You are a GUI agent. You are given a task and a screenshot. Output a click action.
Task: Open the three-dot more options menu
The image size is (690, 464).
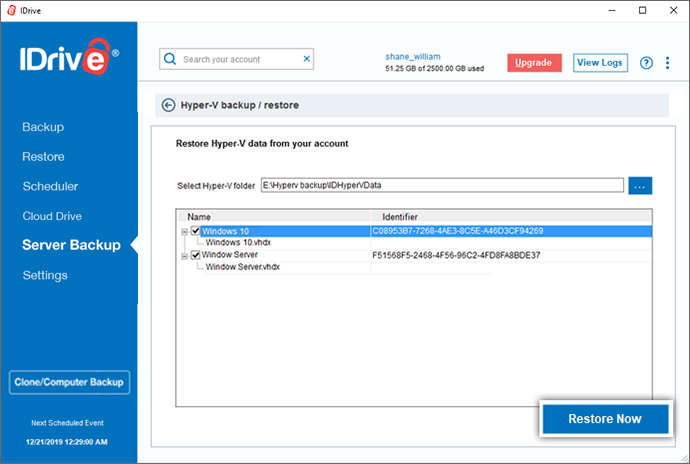668,63
